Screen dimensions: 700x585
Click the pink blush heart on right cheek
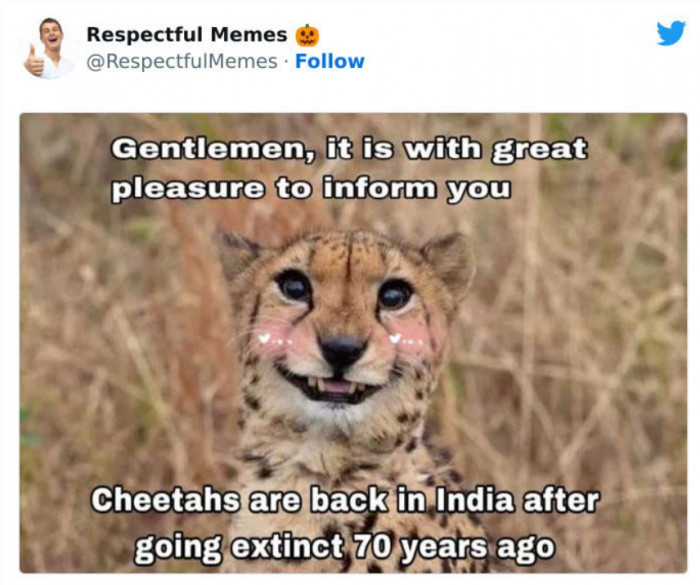[x=395, y=338]
